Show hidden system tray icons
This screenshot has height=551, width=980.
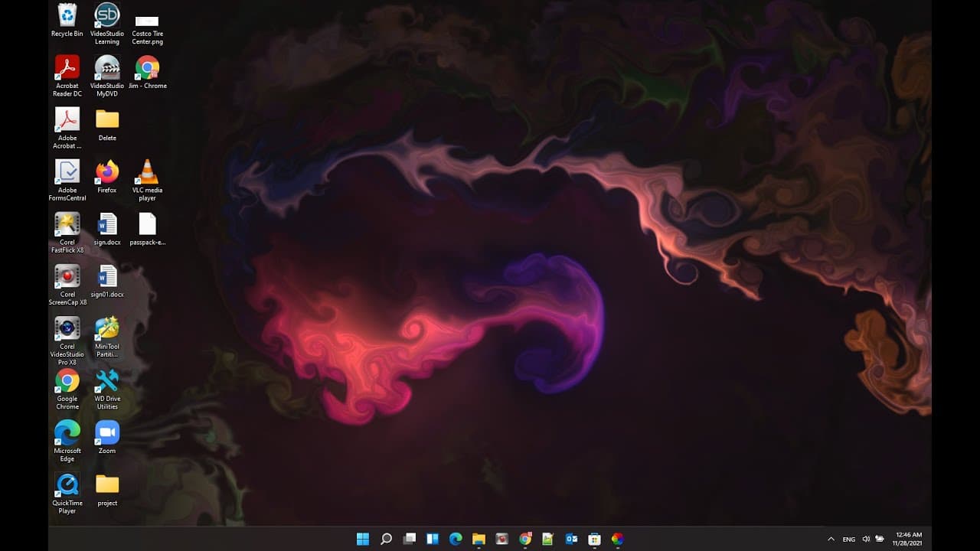[831, 539]
